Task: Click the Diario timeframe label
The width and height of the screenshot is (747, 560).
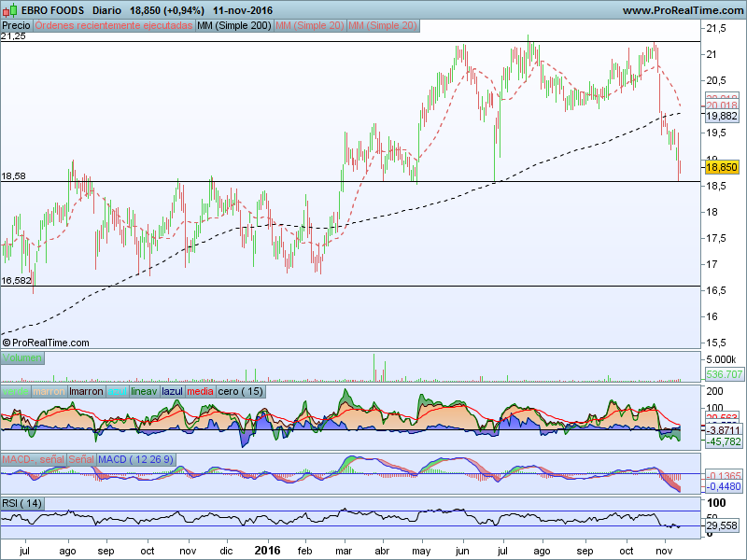Action: pos(110,9)
